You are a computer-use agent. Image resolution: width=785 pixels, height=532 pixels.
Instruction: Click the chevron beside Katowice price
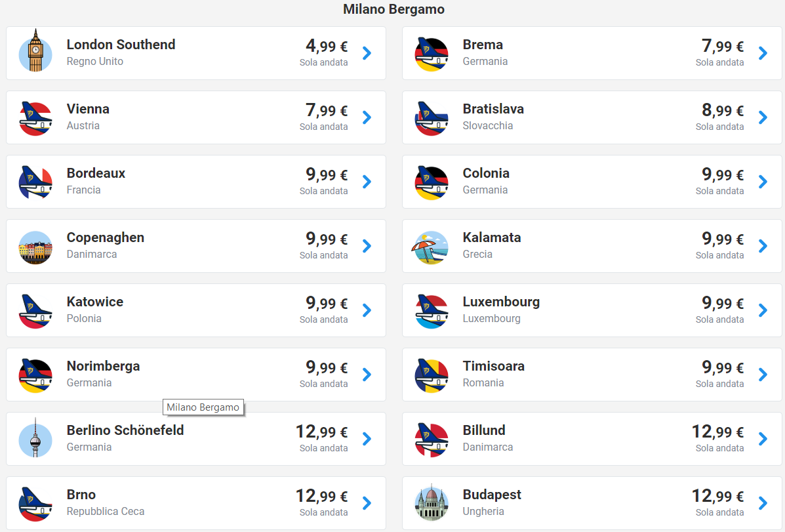(367, 310)
